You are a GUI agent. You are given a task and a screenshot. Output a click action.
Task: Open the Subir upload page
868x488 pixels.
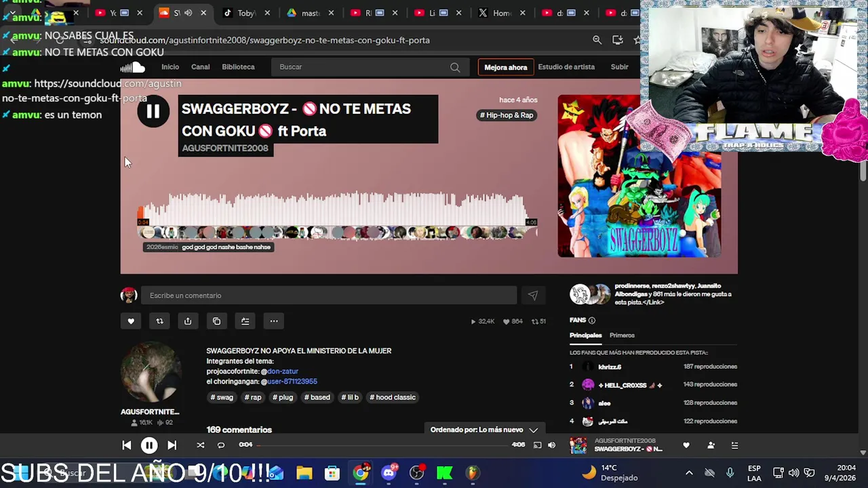619,67
